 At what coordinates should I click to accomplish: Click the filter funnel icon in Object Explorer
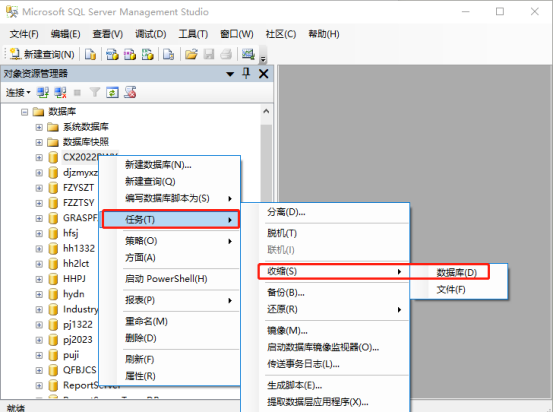pyautogui.click(x=95, y=93)
